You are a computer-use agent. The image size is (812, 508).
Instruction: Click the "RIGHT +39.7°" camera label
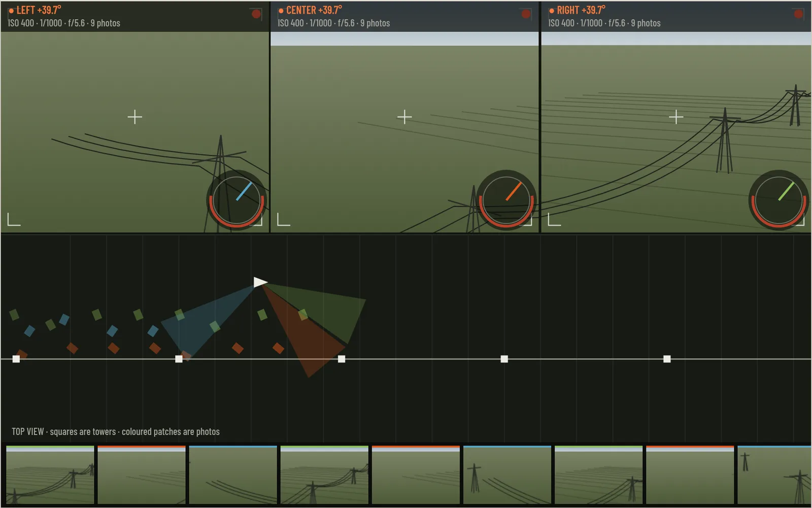581,10
